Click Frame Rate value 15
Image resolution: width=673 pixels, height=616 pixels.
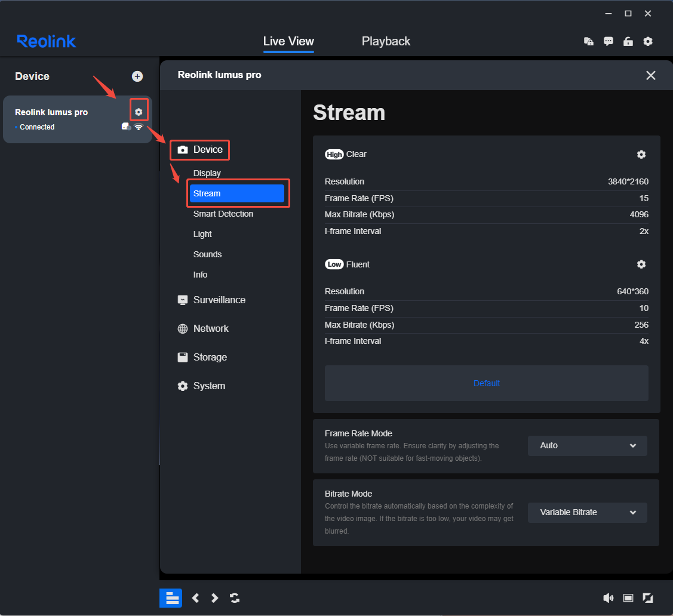point(644,198)
